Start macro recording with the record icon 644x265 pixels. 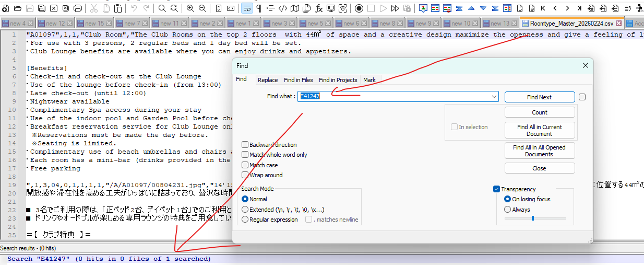coord(359,8)
